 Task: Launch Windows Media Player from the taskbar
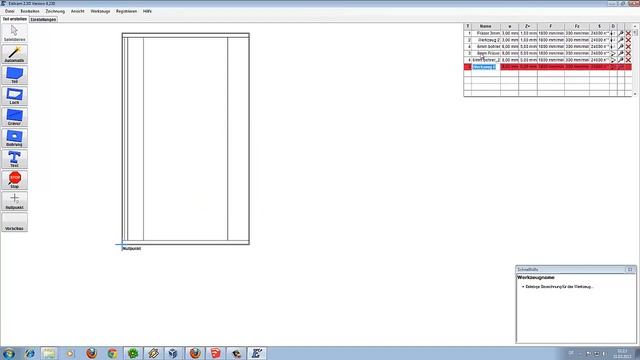(x=70, y=353)
